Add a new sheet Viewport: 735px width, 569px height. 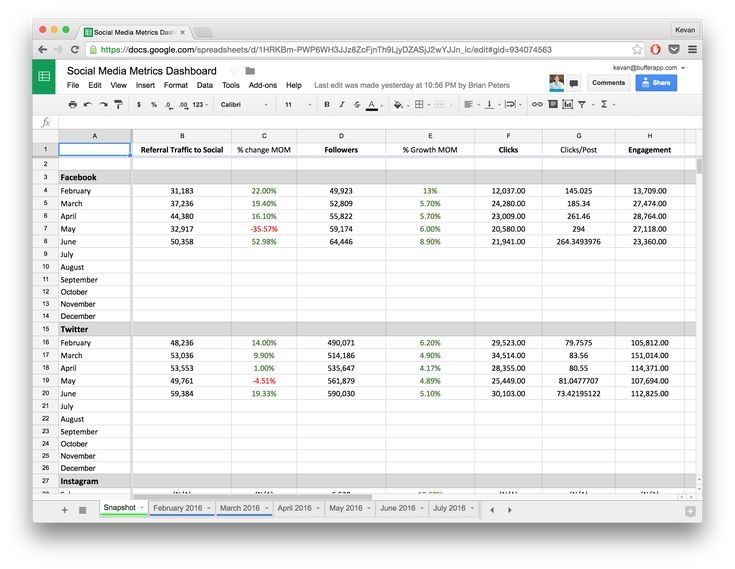65,510
